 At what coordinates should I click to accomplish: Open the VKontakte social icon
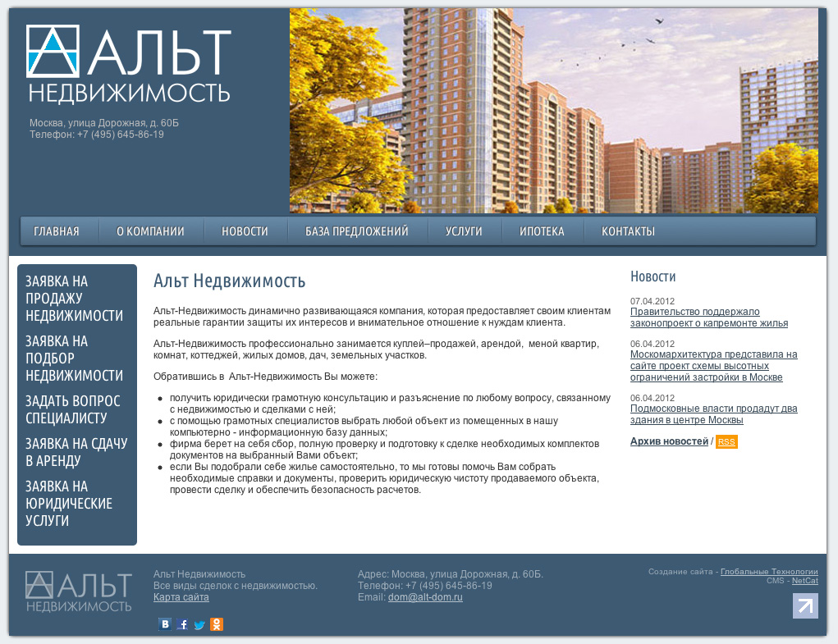pyautogui.click(x=165, y=623)
